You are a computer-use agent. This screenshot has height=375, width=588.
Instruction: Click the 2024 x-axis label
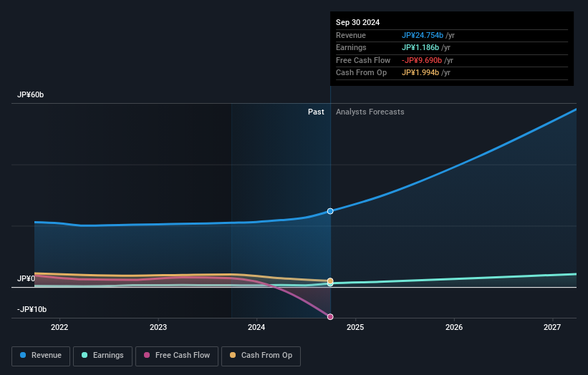(256, 328)
